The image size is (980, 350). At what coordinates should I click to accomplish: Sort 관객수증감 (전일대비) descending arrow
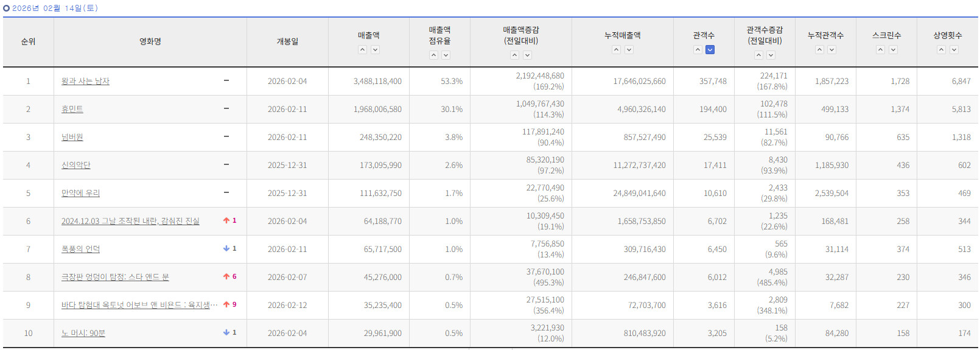tap(771, 55)
